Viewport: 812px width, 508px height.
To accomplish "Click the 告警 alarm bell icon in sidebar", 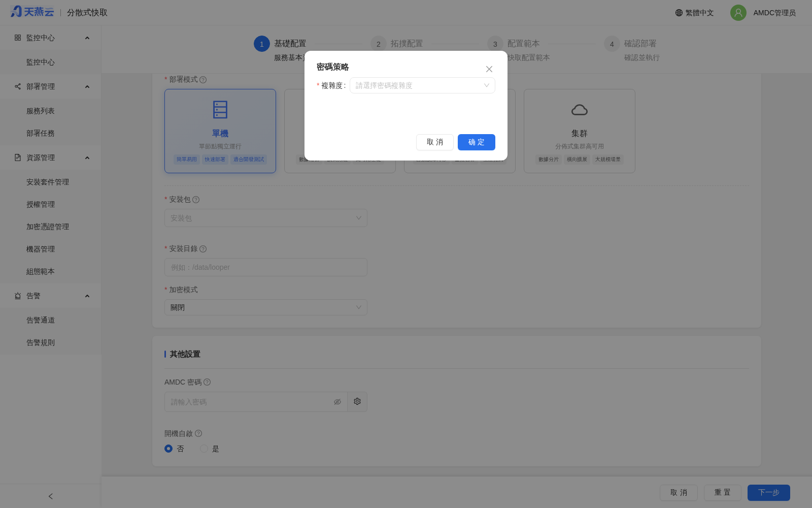I will [x=18, y=296].
